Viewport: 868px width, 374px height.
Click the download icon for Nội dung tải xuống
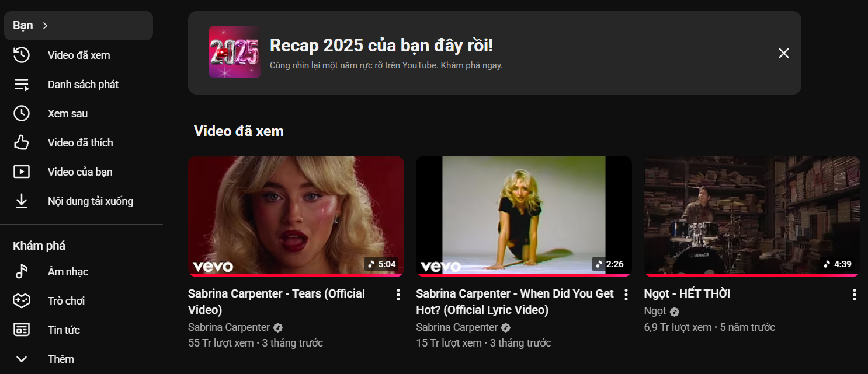pyautogui.click(x=22, y=201)
